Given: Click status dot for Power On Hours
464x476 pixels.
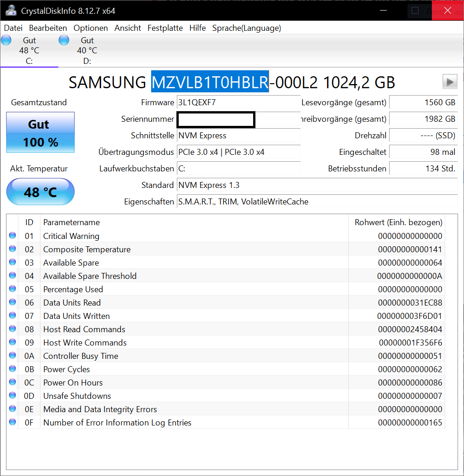Looking at the screenshot, I should click(x=12, y=382).
